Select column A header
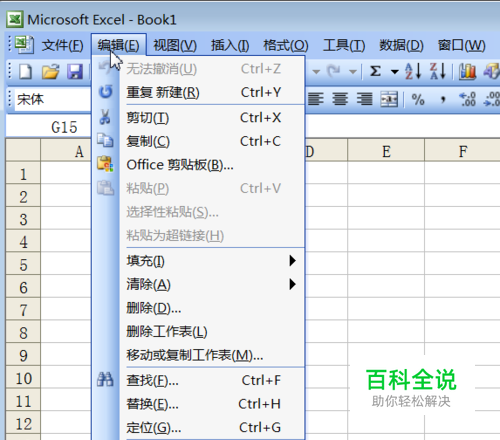The width and height of the screenshot is (500, 440). point(66,151)
